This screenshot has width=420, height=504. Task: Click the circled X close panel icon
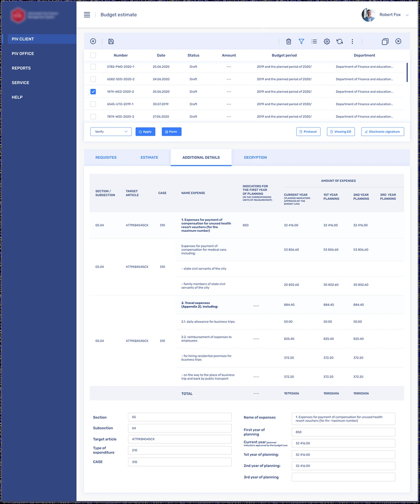[x=398, y=41]
